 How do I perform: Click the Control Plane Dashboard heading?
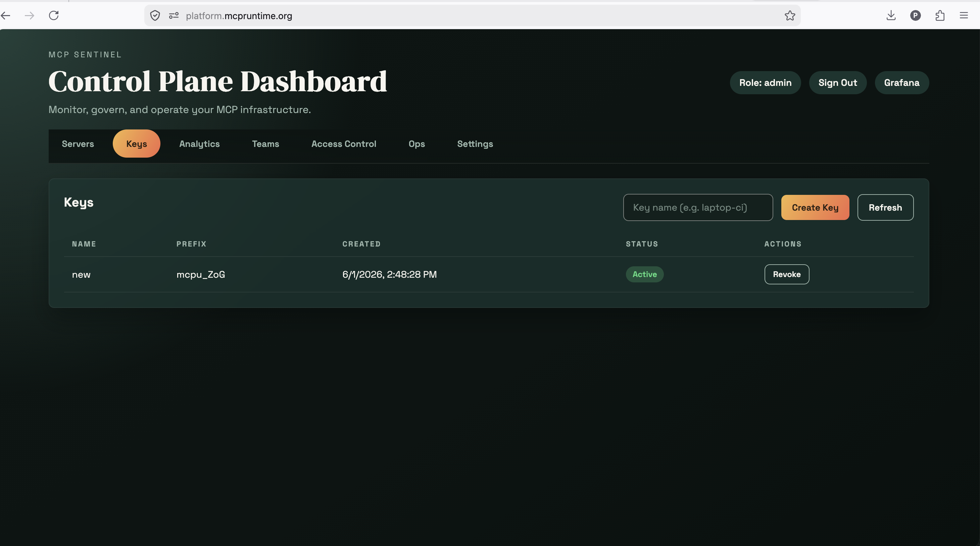pos(217,81)
